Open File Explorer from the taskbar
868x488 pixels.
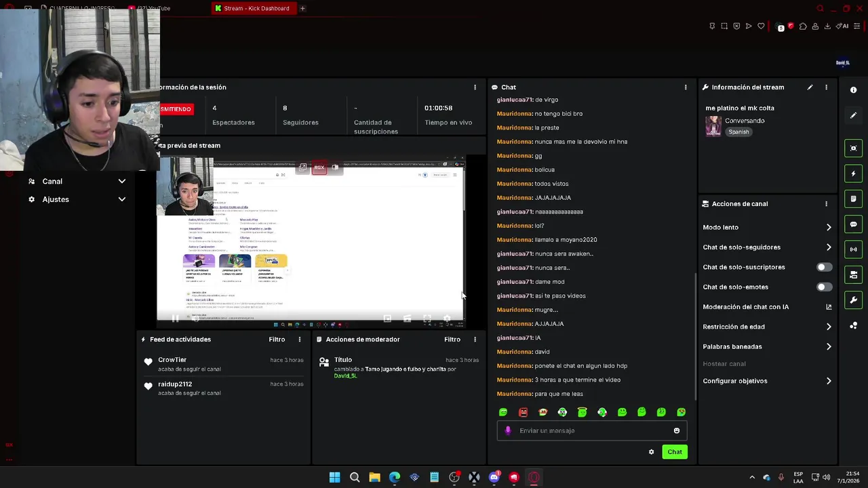click(374, 477)
